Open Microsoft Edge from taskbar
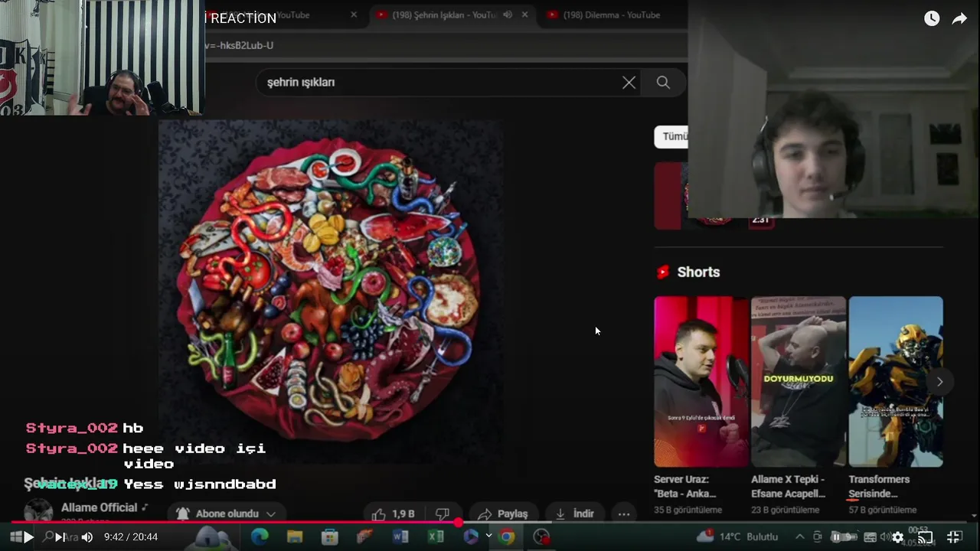This screenshot has height=551, width=980. [260, 537]
